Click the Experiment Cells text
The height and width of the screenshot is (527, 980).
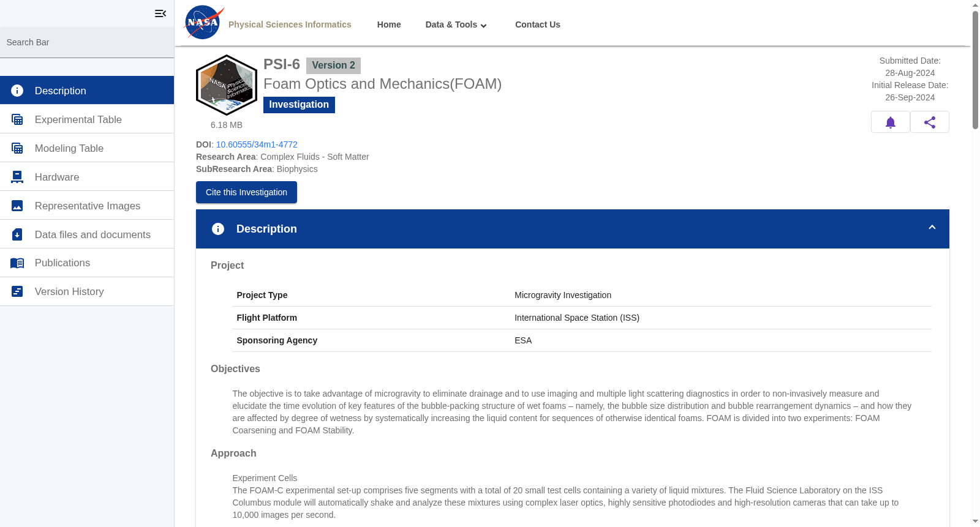[x=265, y=478]
